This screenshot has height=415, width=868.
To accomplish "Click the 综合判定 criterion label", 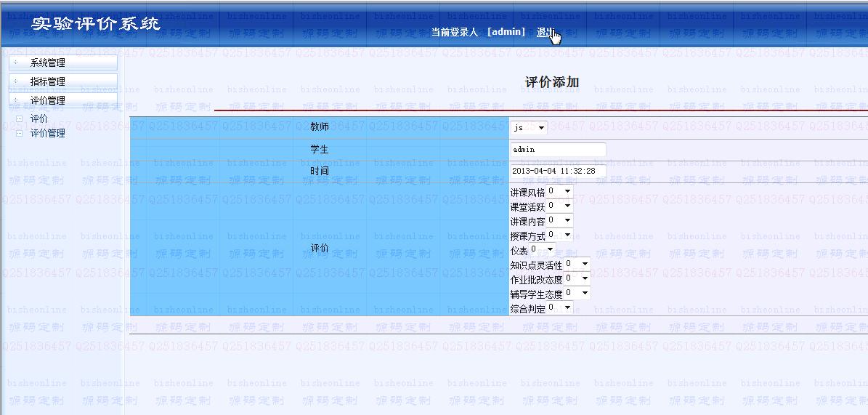I will (527, 309).
